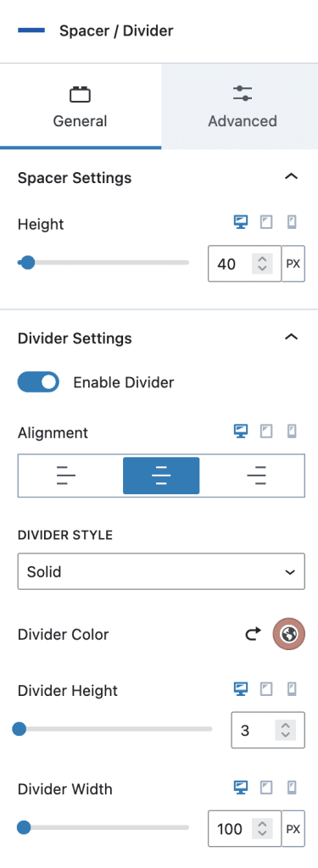Screen dimensions: 318x868
Task: Select tablet device icon for Divider Height
Action: (x=266, y=689)
